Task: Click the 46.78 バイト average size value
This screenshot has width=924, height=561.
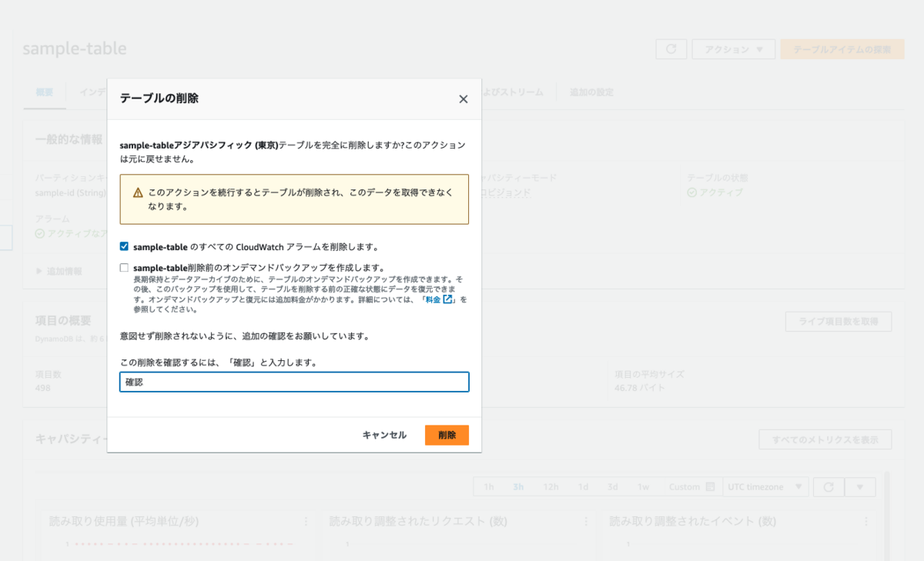Action: pos(641,388)
